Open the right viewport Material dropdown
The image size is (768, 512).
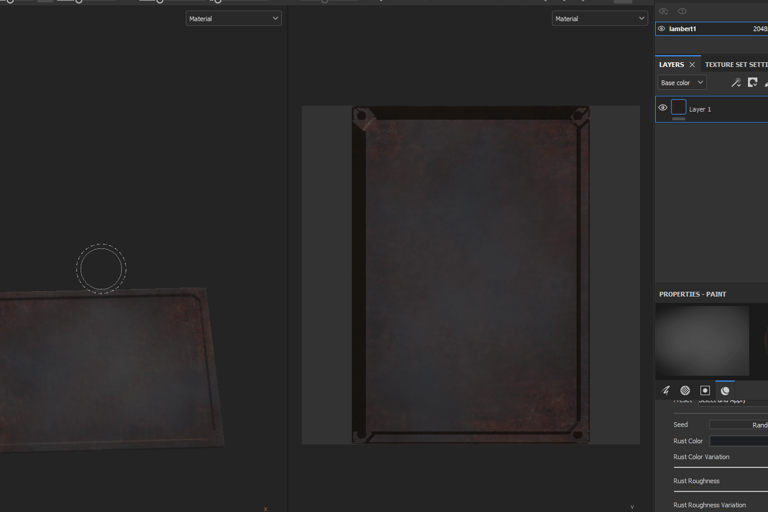(x=600, y=19)
